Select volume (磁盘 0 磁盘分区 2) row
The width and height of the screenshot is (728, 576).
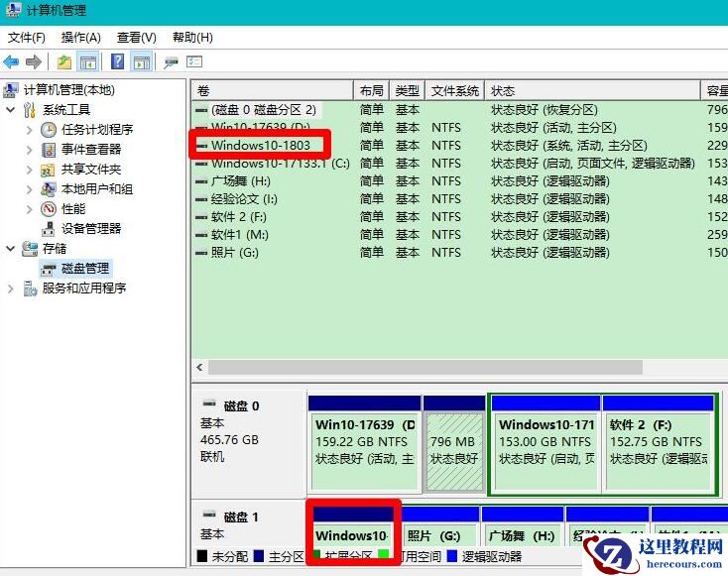[459, 110]
